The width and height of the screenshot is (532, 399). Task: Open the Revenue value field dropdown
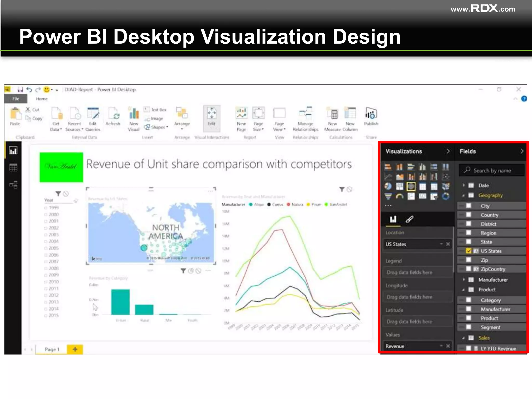[x=441, y=346]
